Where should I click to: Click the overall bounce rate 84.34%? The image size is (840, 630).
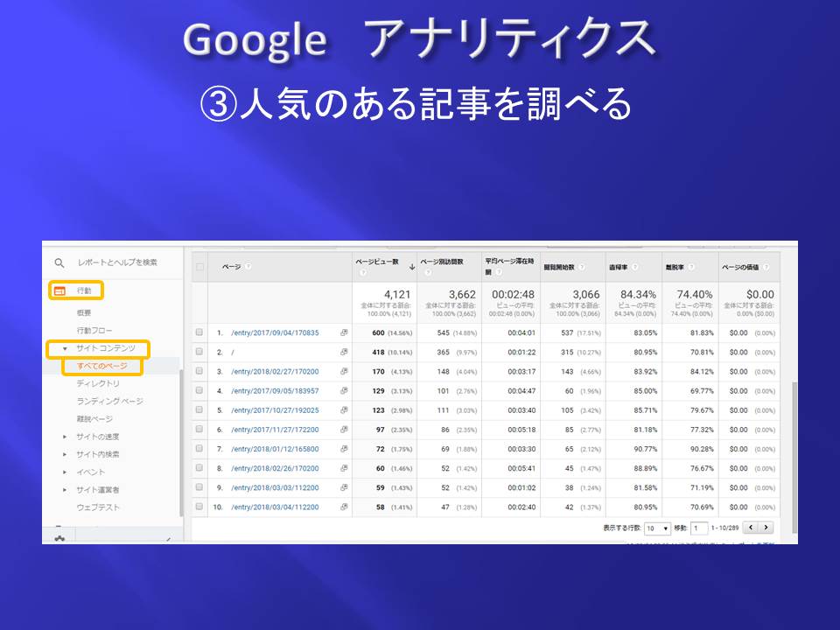pos(638,295)
